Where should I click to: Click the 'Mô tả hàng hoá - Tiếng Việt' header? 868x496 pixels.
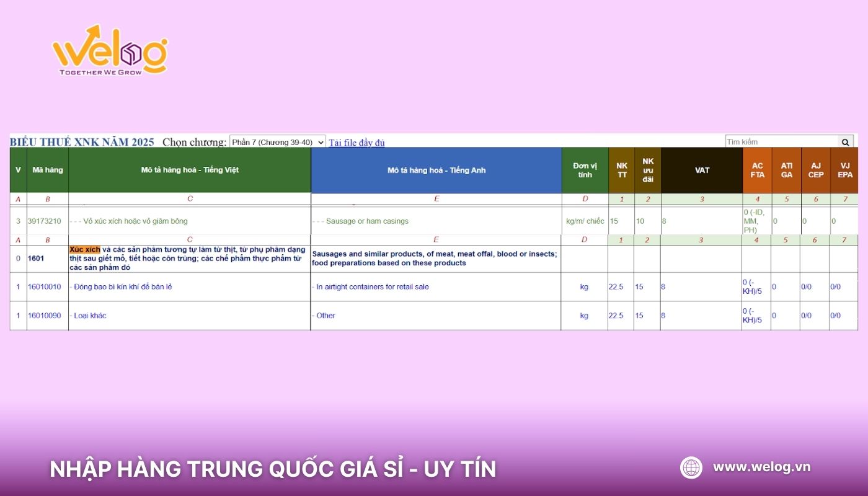pos(190,170)
